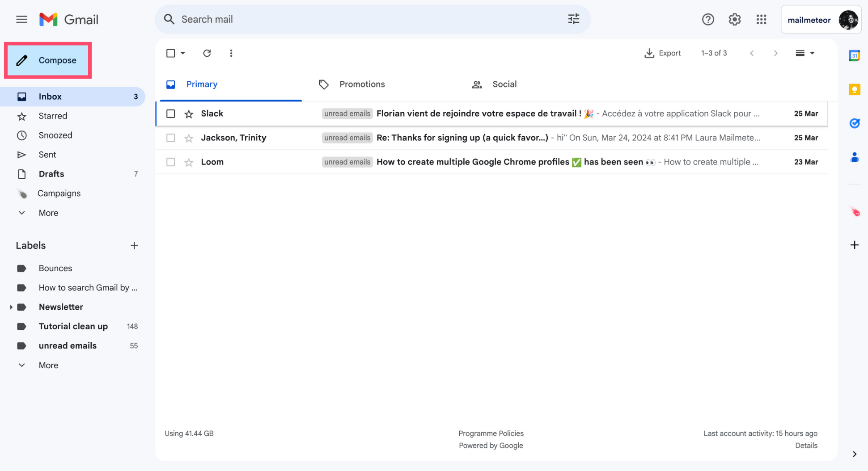Screen dimensions: 868x471
Task: Go to the newer emails page arrow
Action: (x=752, y=53)
